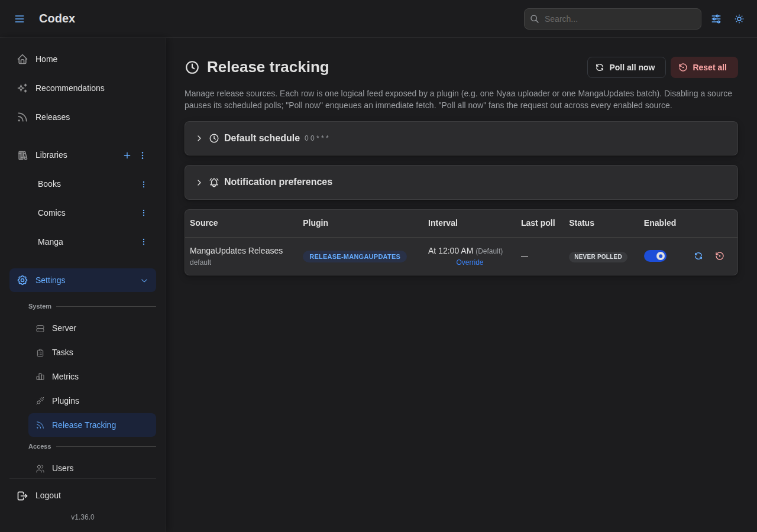The height and width of the screenshot is (532, 757).
Task: Click the search field
Action: click(613, 19)
